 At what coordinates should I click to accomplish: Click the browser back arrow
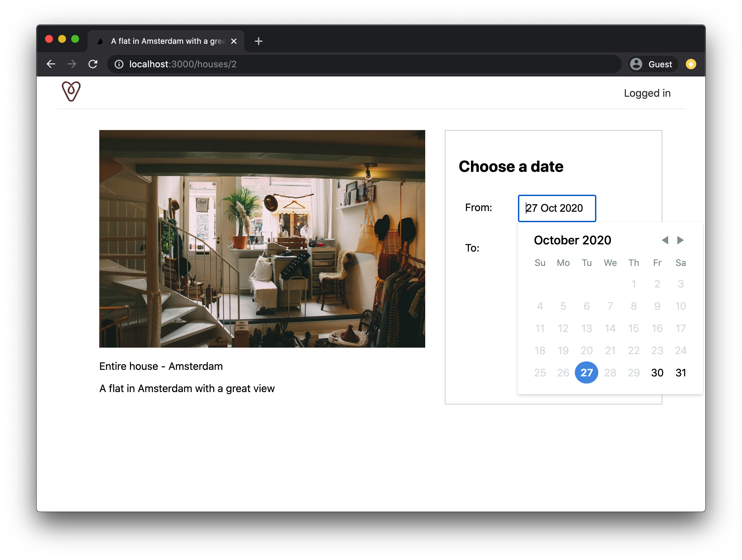(x=51, y=64)
